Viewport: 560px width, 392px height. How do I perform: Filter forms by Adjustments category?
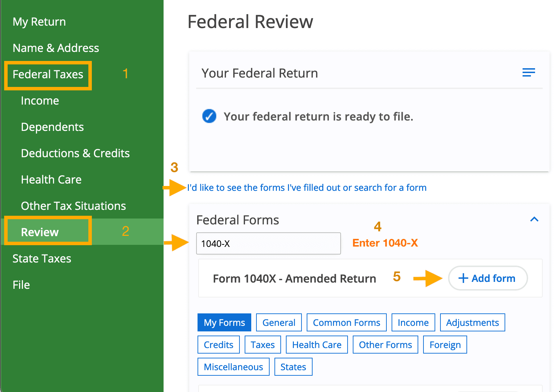click(x=472, y=322)
